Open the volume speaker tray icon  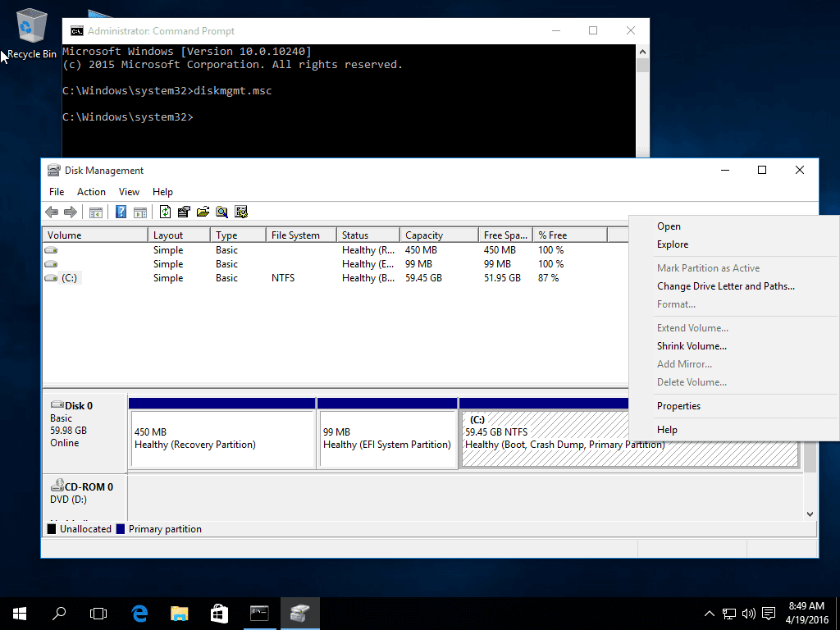tap(748, 614)
